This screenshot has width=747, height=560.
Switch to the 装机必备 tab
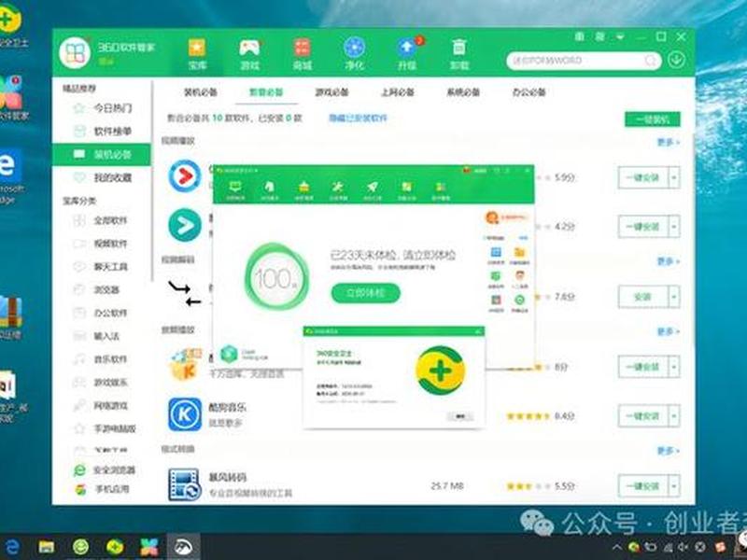click(x=201, y=91)
